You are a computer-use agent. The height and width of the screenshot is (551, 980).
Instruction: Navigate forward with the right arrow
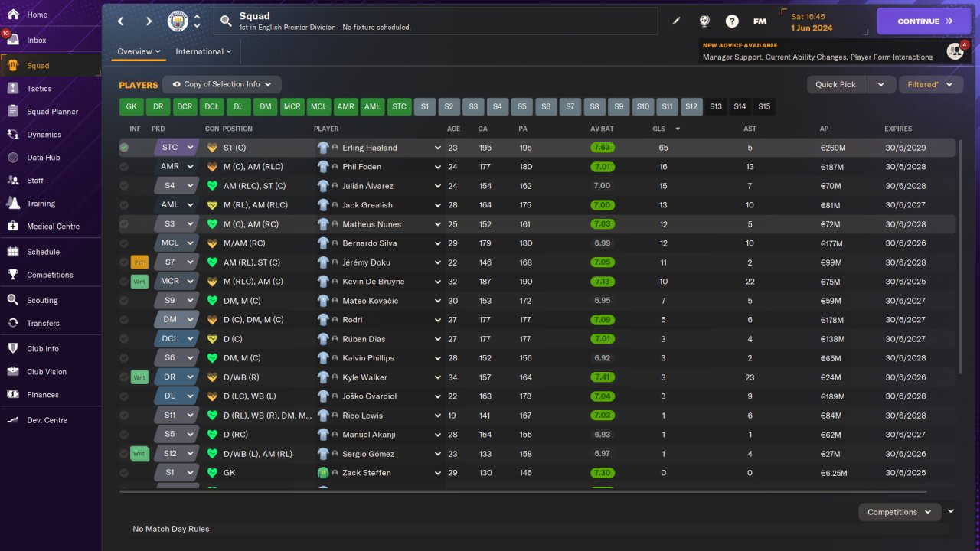(149, 21)
